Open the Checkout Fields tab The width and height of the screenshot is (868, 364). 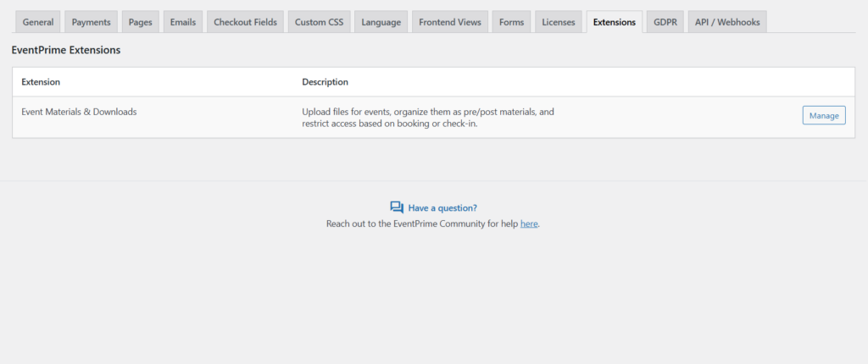(245, 22)
